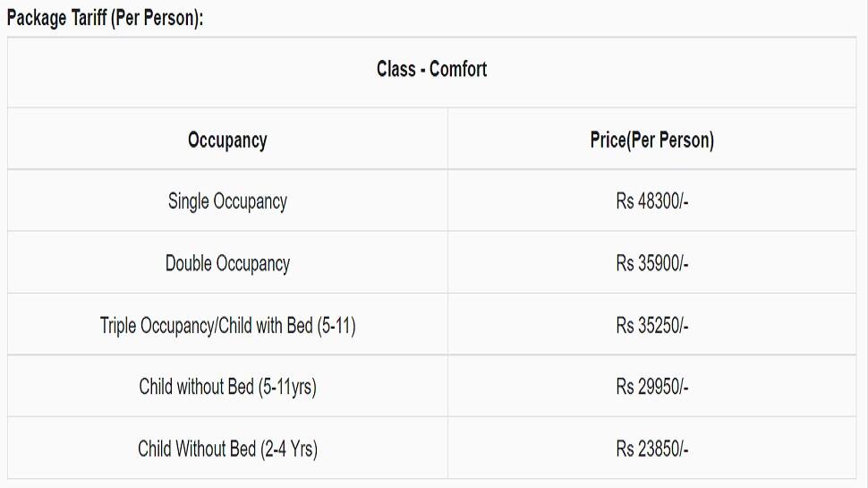The image size is (868, 488).
Task: Select Child without Bed (5-11yrs) cell
Action: coord(227,386)
